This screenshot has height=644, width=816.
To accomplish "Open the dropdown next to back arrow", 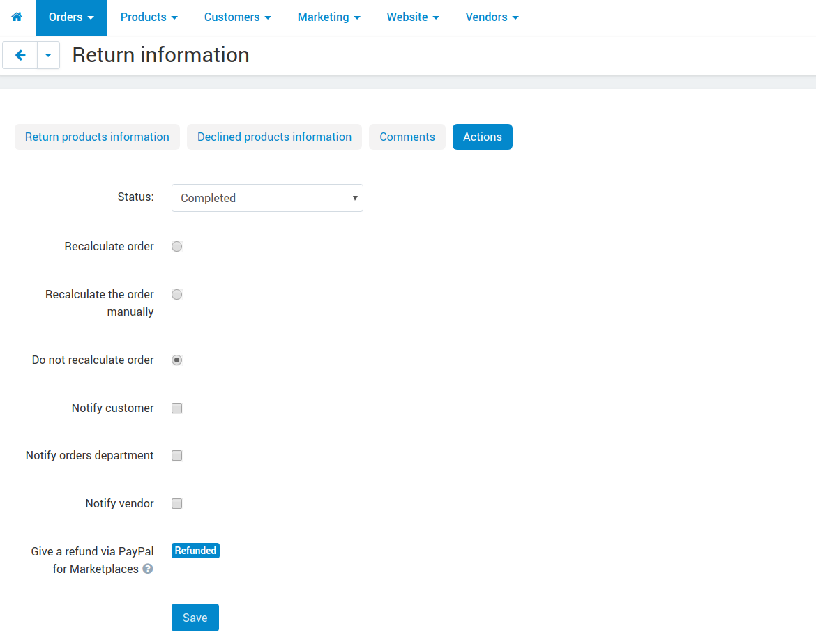I will pyautogui.click(x=48, y=55).
